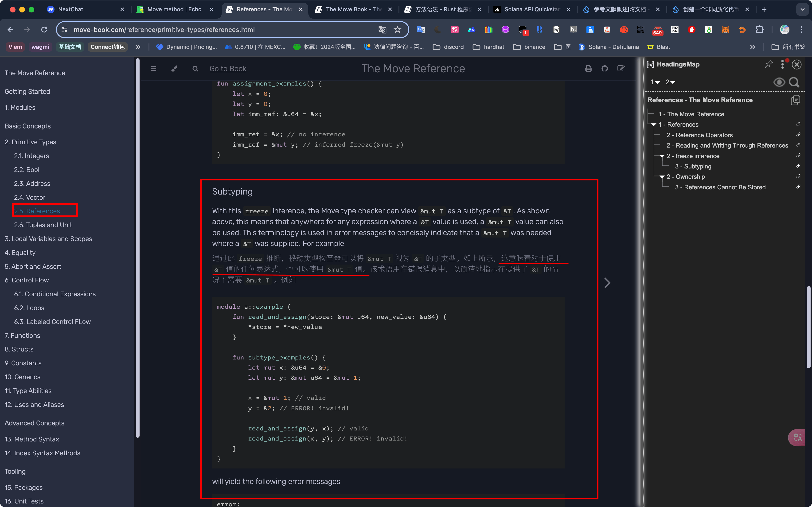
Task: Toggle HeadingsMap eye visibility icon
Action: click(x=779, y=82)
